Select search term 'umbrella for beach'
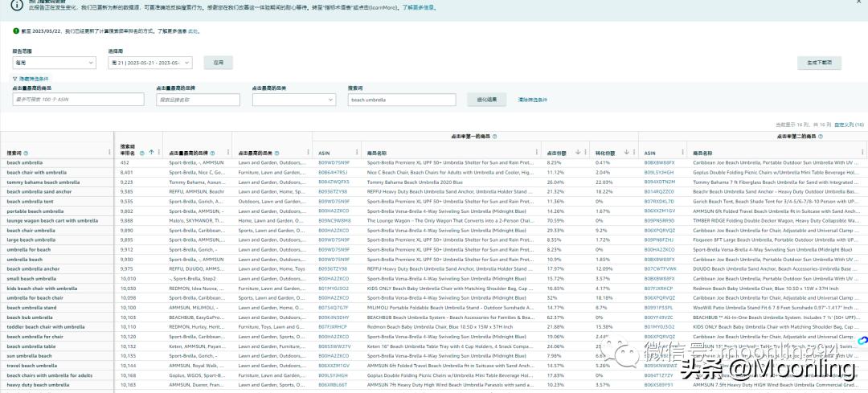The width and height of the screenshot is (868, 393). pos(28,250)
